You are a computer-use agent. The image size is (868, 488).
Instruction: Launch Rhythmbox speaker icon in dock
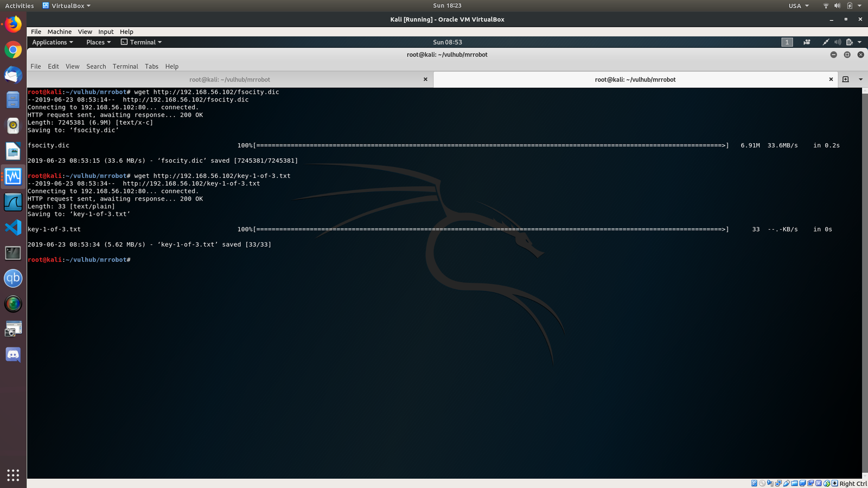pos(13,126)
